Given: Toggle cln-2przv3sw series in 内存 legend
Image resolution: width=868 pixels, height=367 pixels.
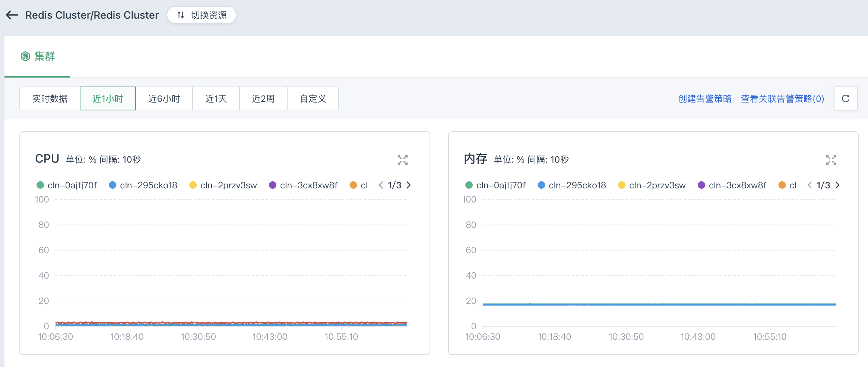Looking at the screenshot, I should coord(652,185).
